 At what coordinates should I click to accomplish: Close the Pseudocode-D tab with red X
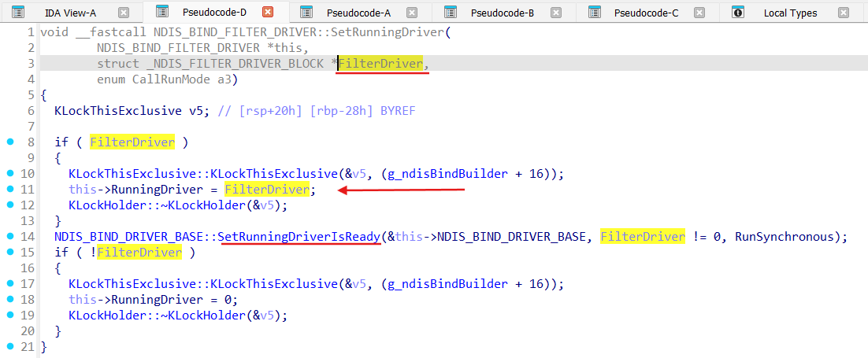tap(268, 12)
